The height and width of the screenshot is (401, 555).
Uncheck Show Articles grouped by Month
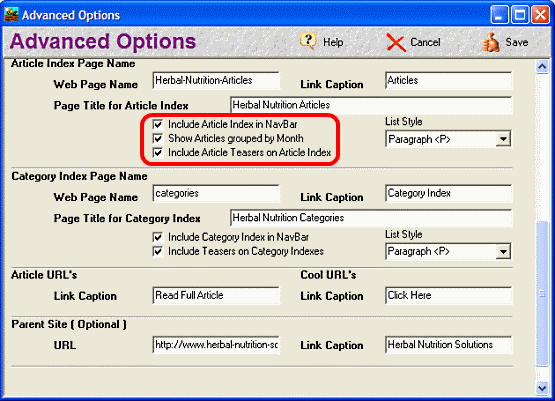(158, 138)
